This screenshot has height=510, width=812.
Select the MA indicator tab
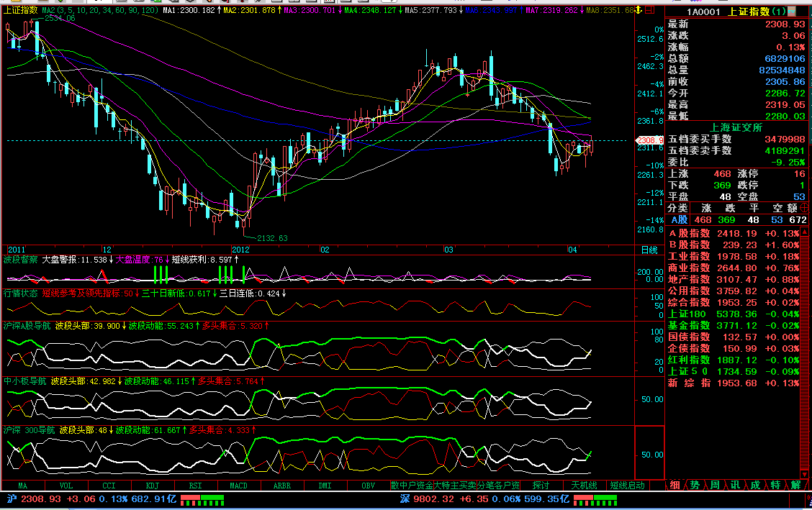[x=23, y=486]
